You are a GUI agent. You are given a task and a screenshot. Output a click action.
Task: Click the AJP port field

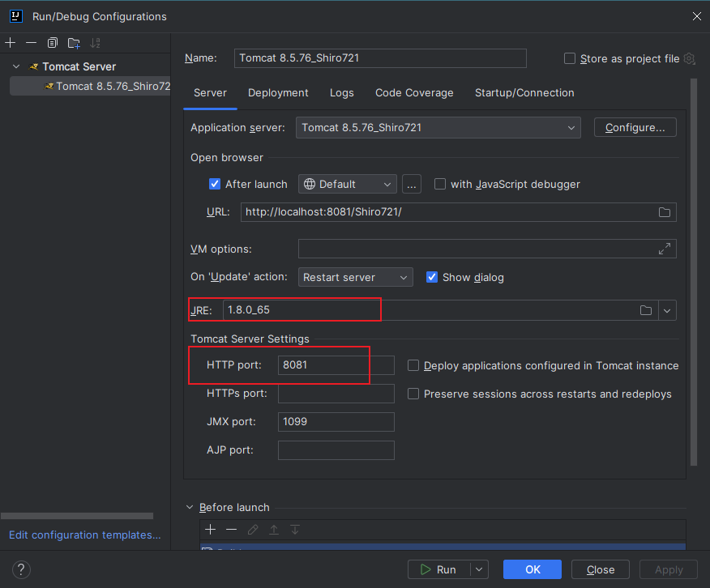pyautogui.click(x=336, y=450)
